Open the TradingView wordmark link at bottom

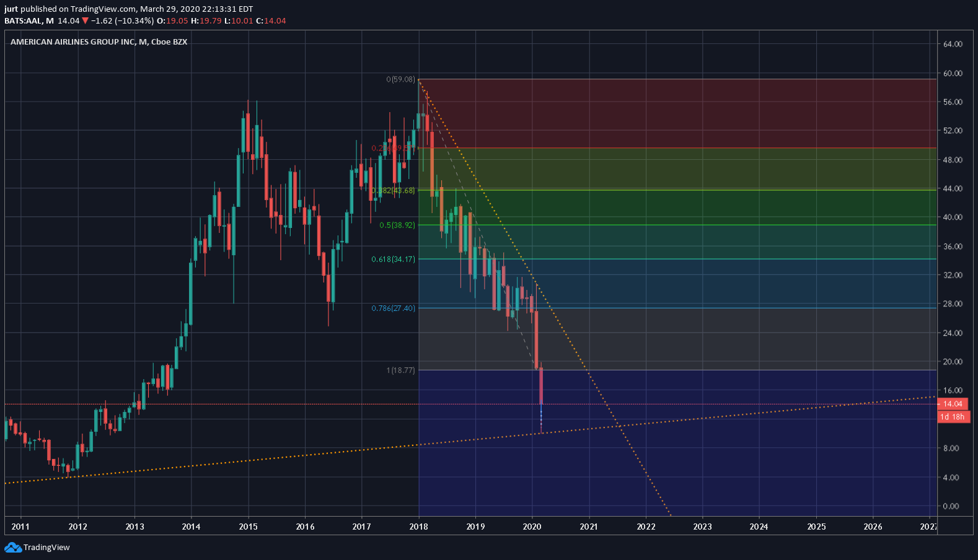46,548
